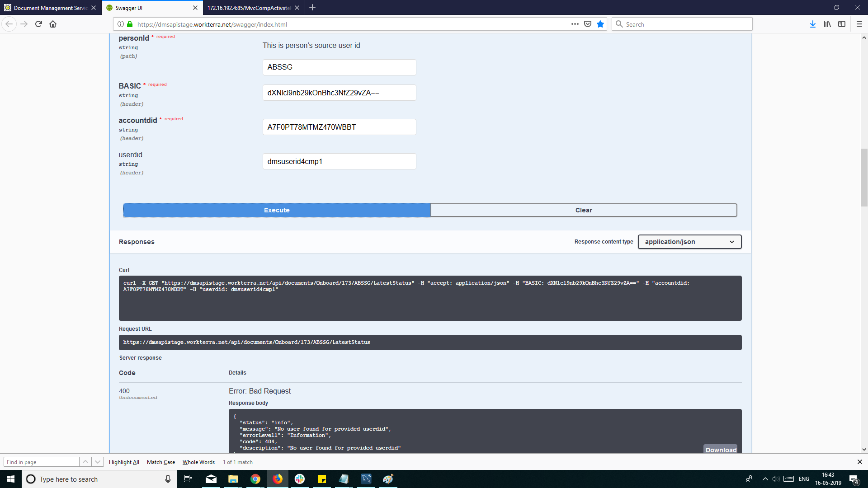The width and height of the screenshot is (868, 488).
Task: Switch to the 172.16.192.4:85 tab
Action: coord(249,8)
